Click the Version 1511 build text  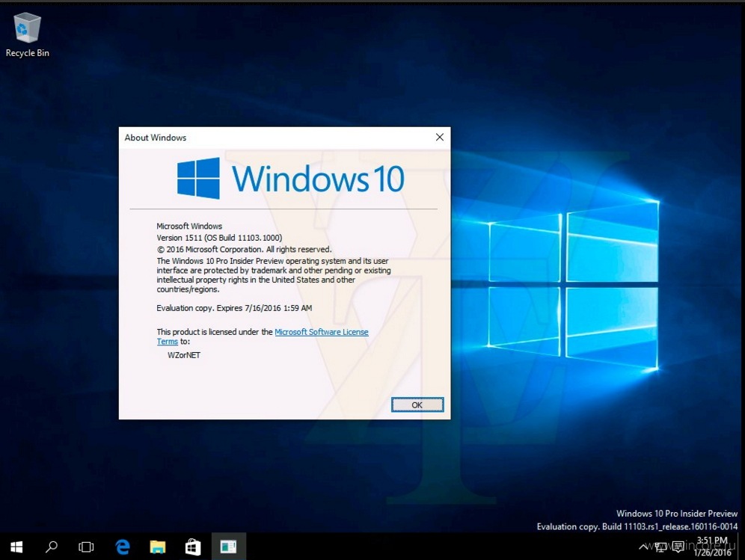pos(219,238)
